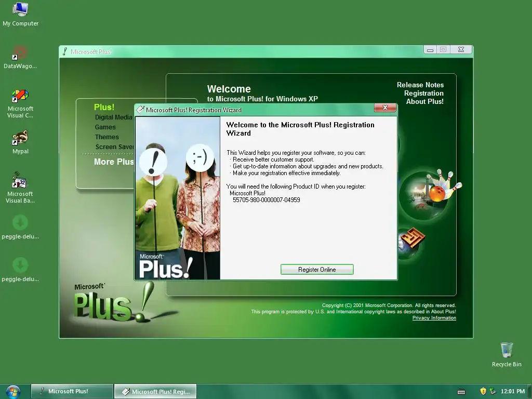Select the DataWago... desktop shortcut
The image size is (532, 399).
pyautogui.click(x=20, y=57)
